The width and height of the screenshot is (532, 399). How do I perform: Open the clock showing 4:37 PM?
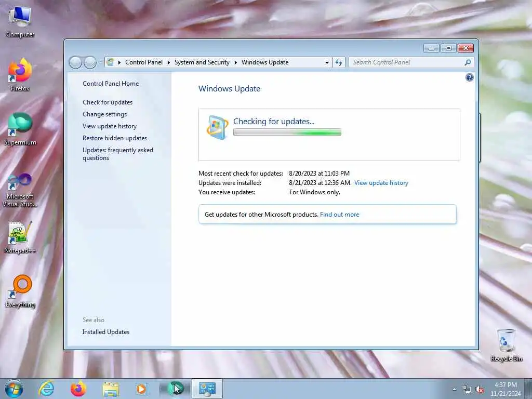click(506, 389)
